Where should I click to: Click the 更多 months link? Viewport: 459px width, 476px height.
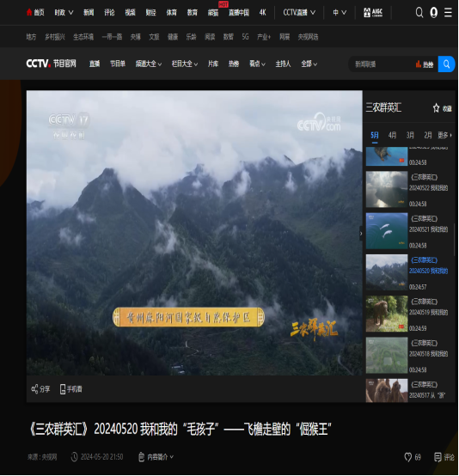point(444,135)
